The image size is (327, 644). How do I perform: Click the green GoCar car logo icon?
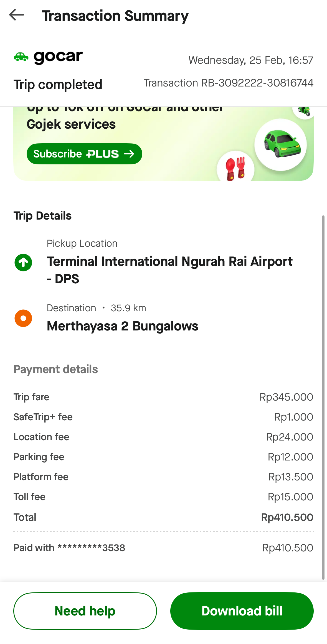point(21,57)
